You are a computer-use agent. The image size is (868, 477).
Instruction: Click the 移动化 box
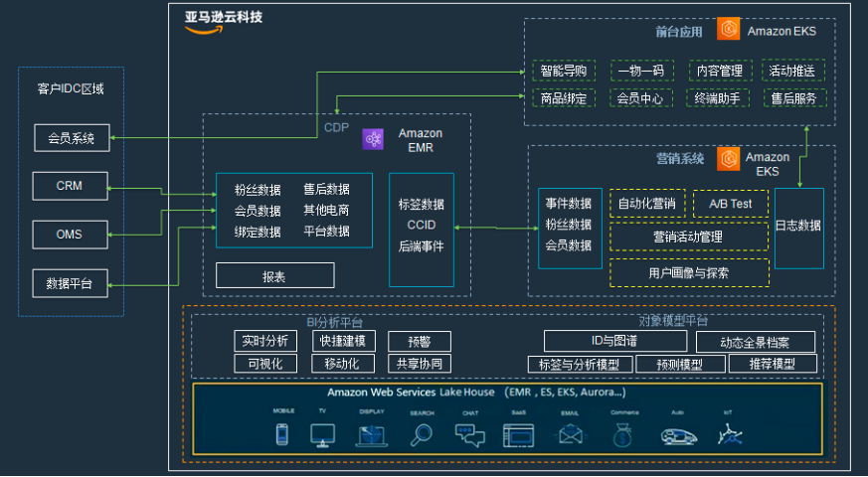pos(343,364)
